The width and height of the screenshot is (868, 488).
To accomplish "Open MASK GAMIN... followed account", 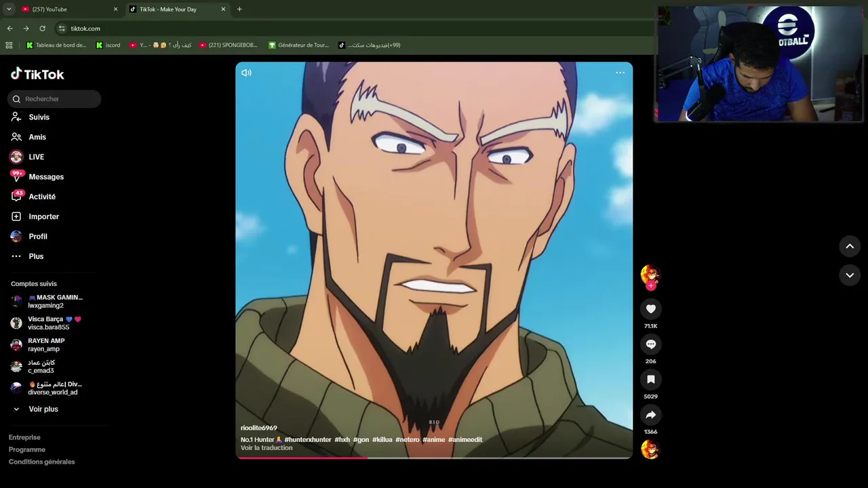I will (x=47, y=302).
